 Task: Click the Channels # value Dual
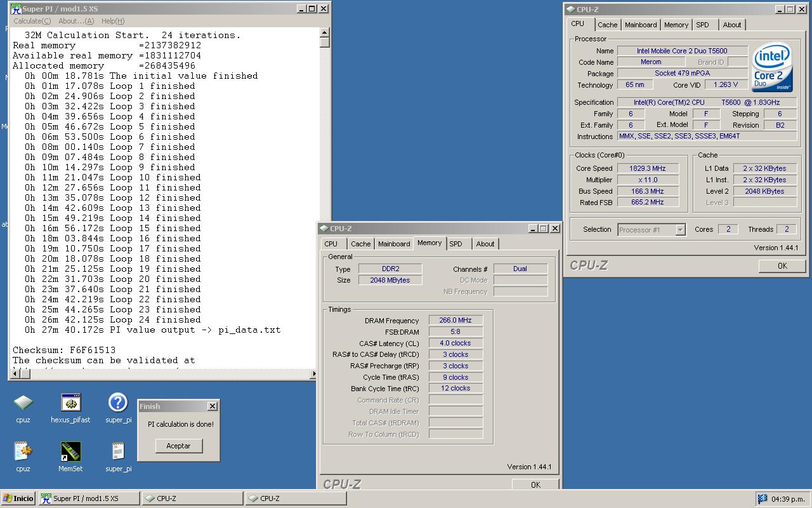[x=520, y=269]
